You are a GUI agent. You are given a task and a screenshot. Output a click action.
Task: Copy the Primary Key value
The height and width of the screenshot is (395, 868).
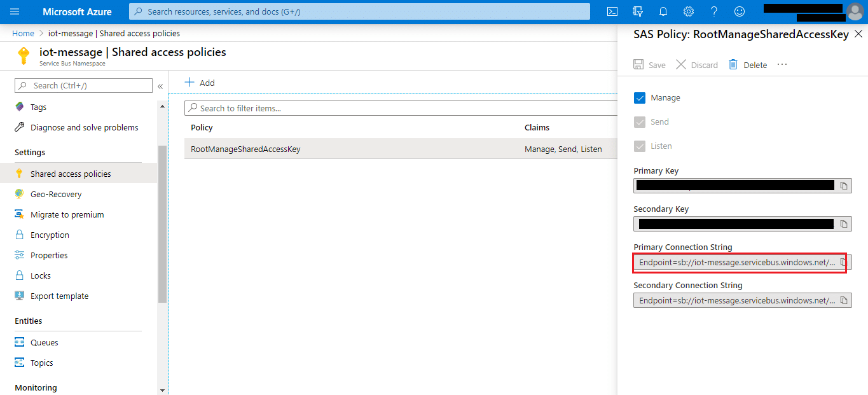coord(844,186)
